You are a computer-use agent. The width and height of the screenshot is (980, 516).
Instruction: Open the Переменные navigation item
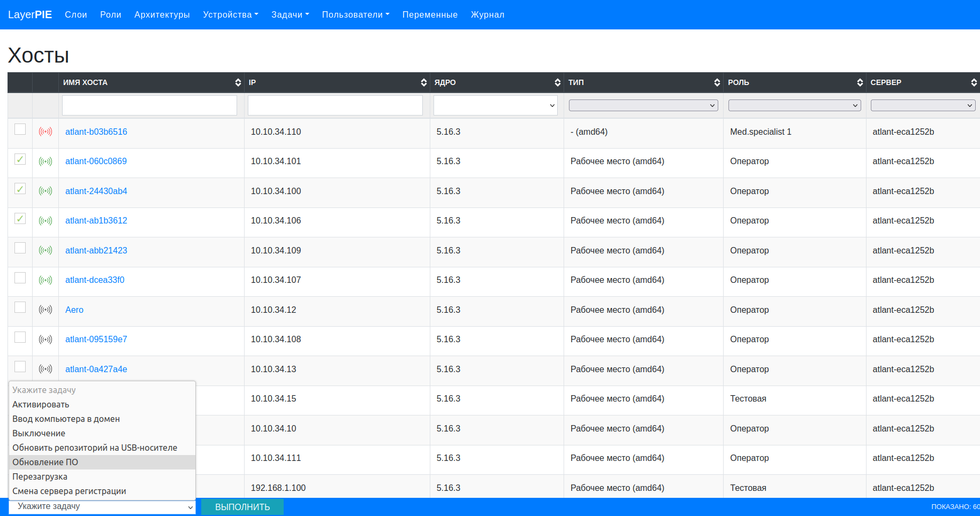point(430,14)
